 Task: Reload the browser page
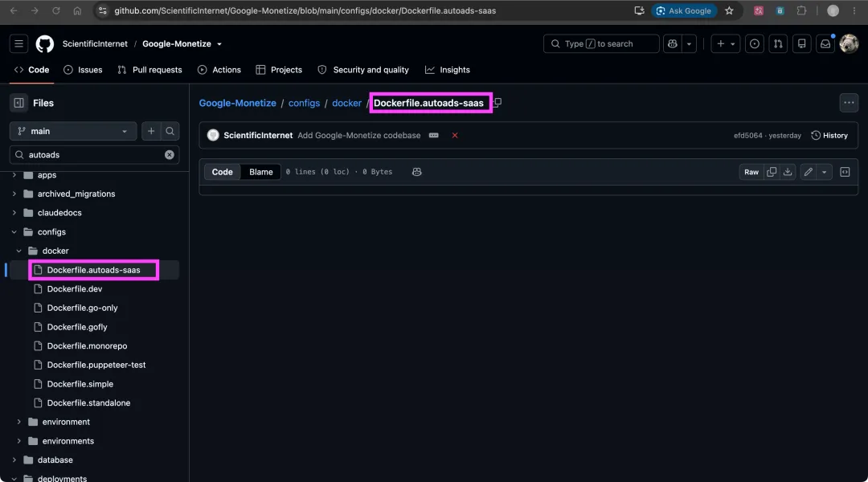coord(56,10)
